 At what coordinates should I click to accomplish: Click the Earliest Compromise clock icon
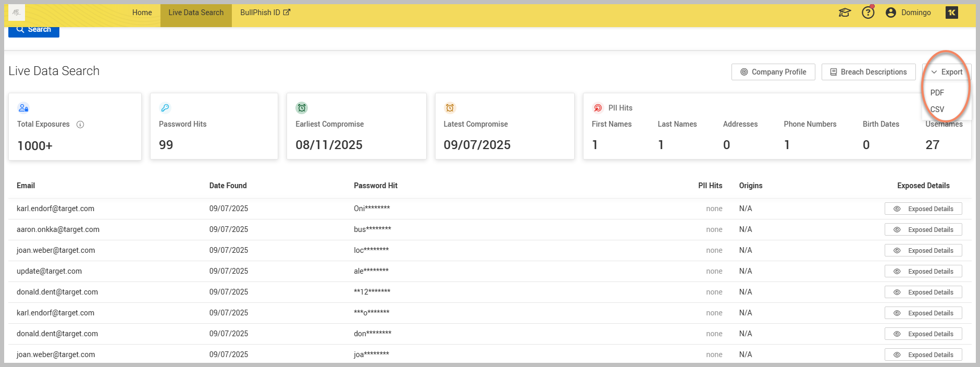click(302, 108)
